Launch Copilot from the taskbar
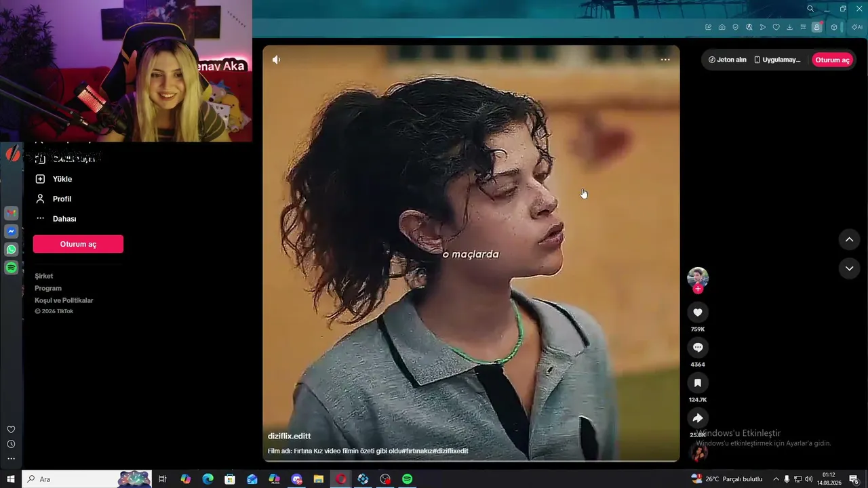 186,479
